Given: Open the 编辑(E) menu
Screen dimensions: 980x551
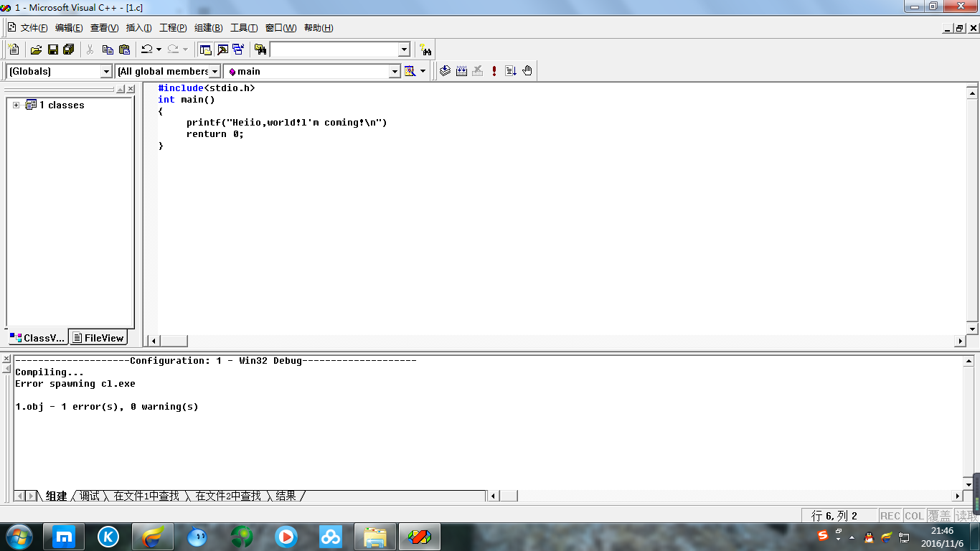Looking at the screenshot, I should (69, 28).
